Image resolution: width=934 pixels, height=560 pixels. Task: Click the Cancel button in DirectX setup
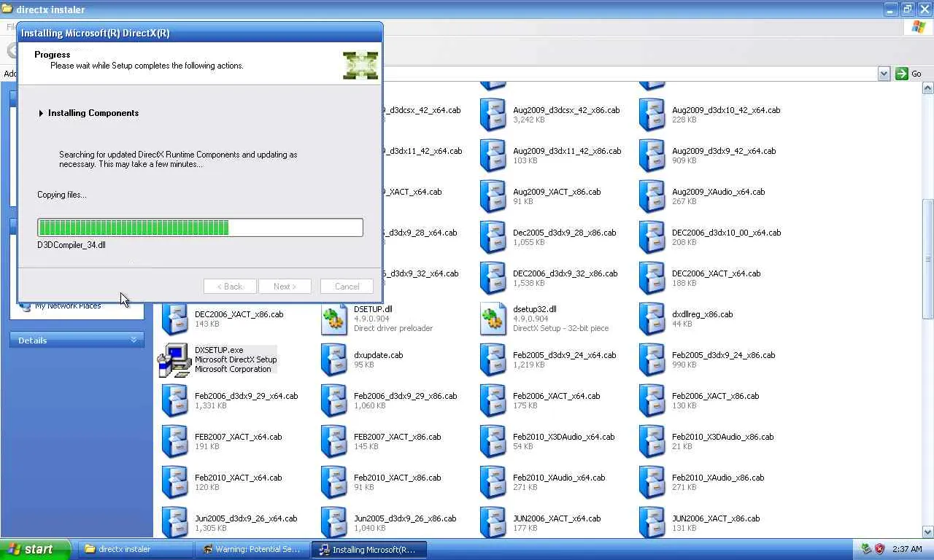[347, 287]
